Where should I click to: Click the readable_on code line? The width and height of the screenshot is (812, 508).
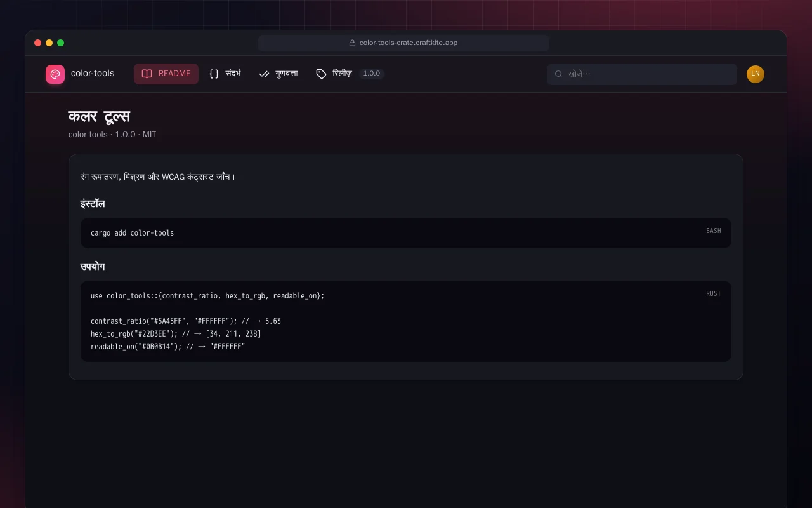pyautogui.click(x=167, y=347)
